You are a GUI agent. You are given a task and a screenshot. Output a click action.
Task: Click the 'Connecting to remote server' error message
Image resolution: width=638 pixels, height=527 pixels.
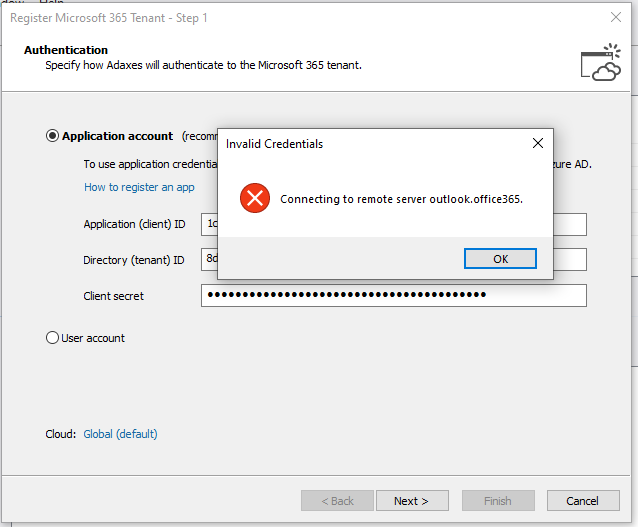(401, 199)
